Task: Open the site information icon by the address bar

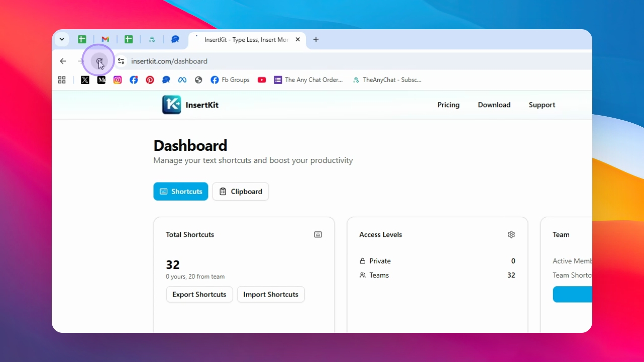Action: coord(121,61)
